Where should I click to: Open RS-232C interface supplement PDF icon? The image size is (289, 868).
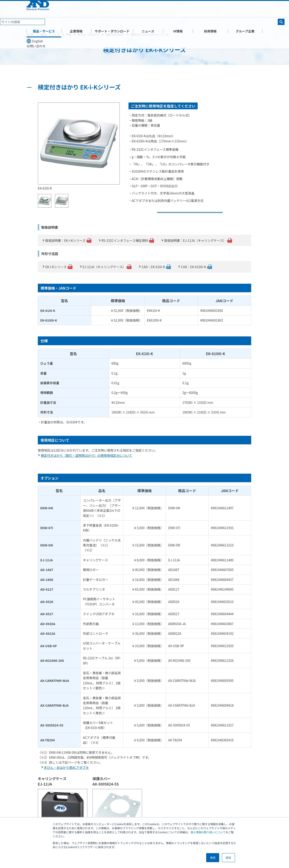pos(151,241)
